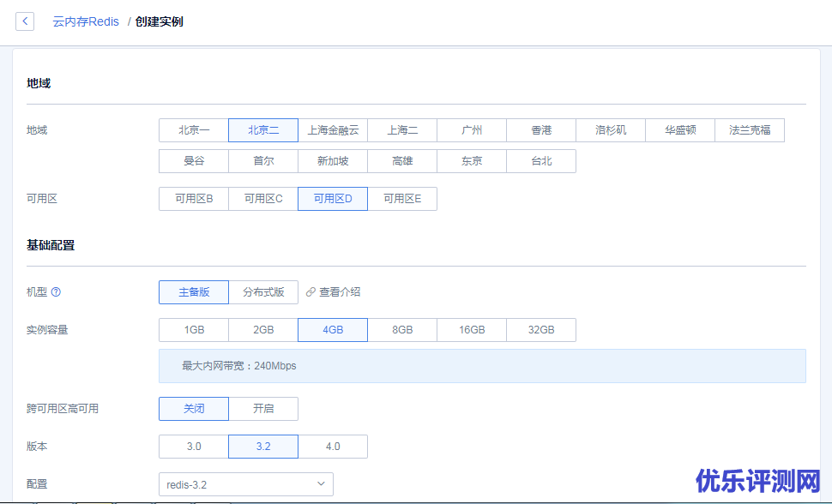Viewport: 832px width, 504px height.
Task: Click the dropdown chevron in 配置 field
Action: tap(321, 484)
